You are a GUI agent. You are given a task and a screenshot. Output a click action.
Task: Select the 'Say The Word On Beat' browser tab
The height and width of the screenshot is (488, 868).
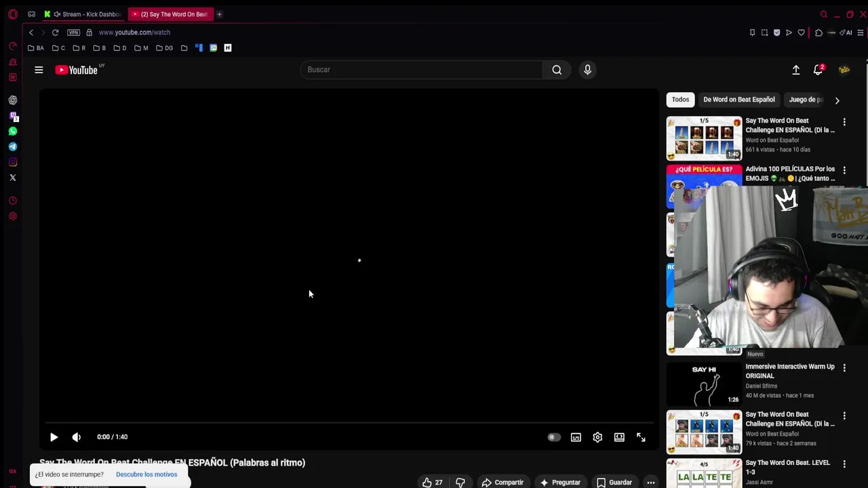pos(171,14)
